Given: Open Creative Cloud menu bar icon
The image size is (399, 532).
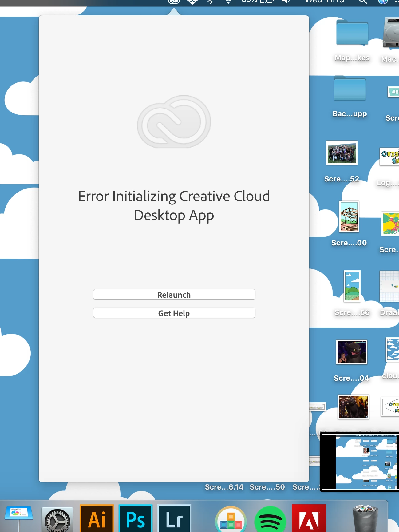Looking at the screenshot, I should click(174, 2).
